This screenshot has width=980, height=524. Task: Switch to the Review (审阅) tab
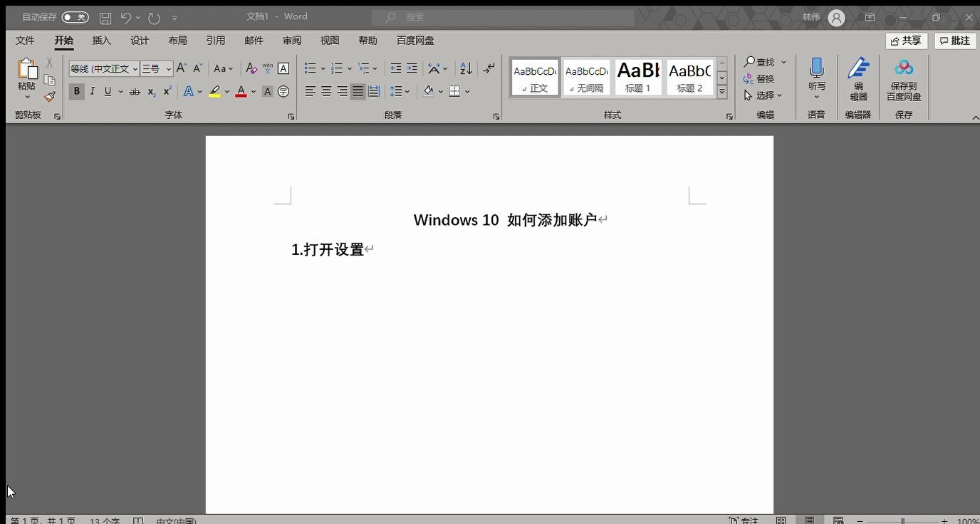click(x=292, y=41)
